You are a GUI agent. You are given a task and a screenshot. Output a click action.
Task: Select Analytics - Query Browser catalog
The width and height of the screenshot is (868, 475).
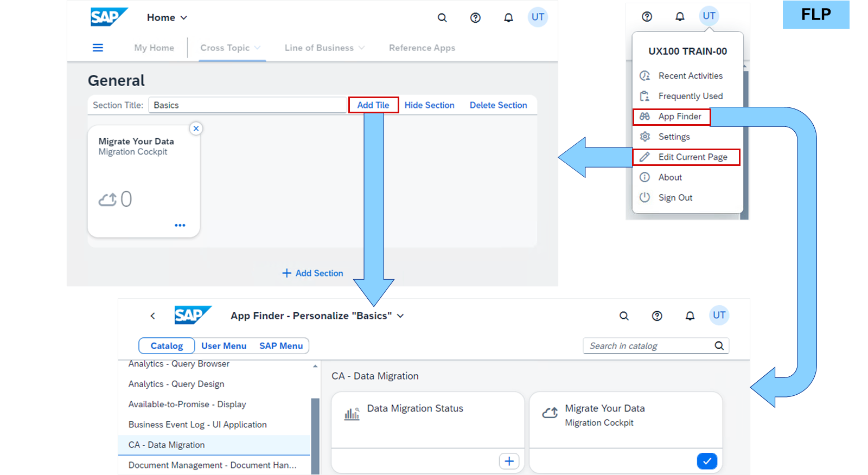[178, 364]
